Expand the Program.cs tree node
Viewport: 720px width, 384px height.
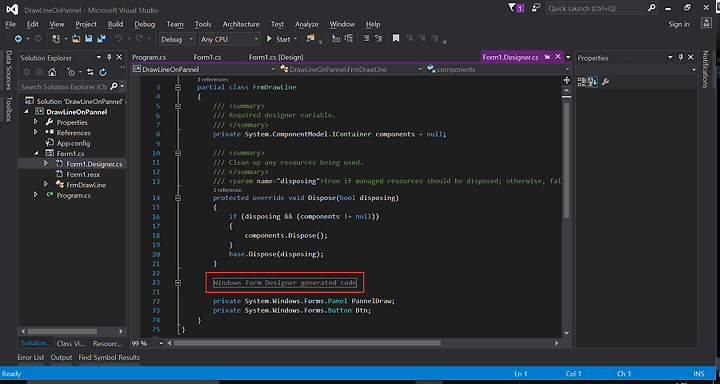click(x=36, y=195)
